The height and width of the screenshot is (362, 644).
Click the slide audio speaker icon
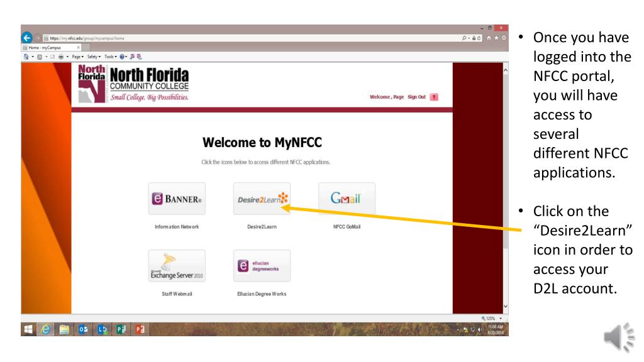tap(619, 337)
